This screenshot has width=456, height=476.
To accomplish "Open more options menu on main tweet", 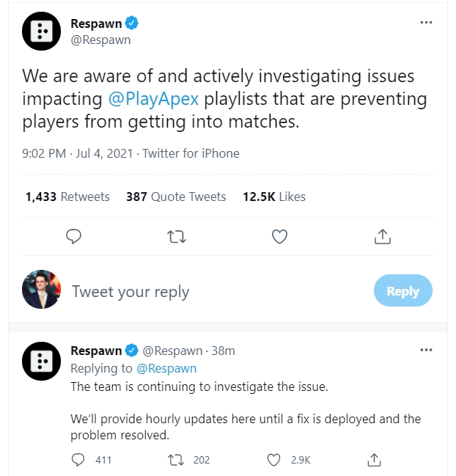I will (x=426, y=23).
